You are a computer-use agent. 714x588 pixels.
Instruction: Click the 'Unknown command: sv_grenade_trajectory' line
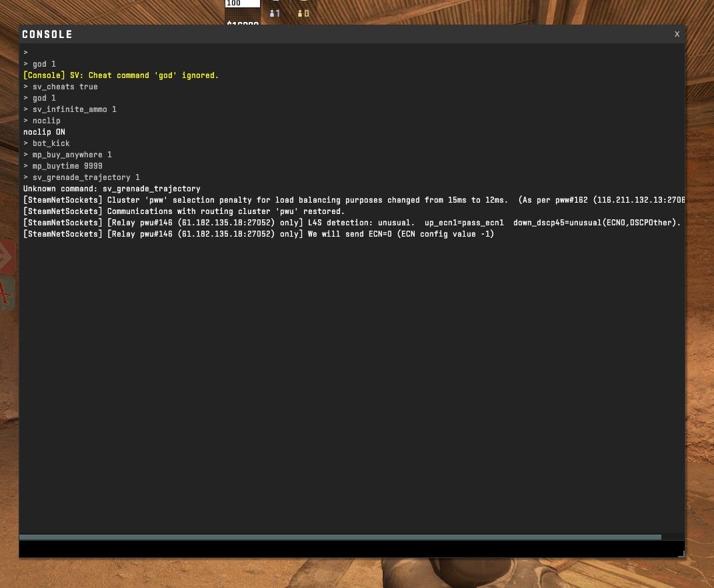tap(111, 189)
